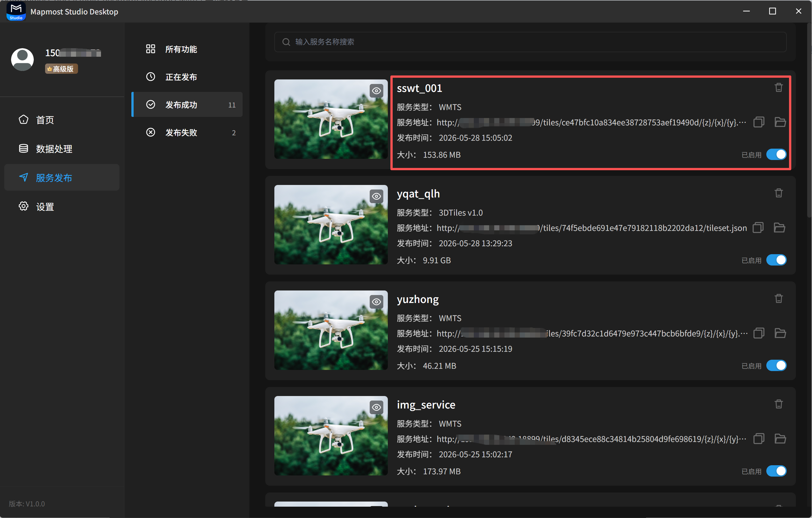Open 设置 in the sidebar

coord(62,207)
